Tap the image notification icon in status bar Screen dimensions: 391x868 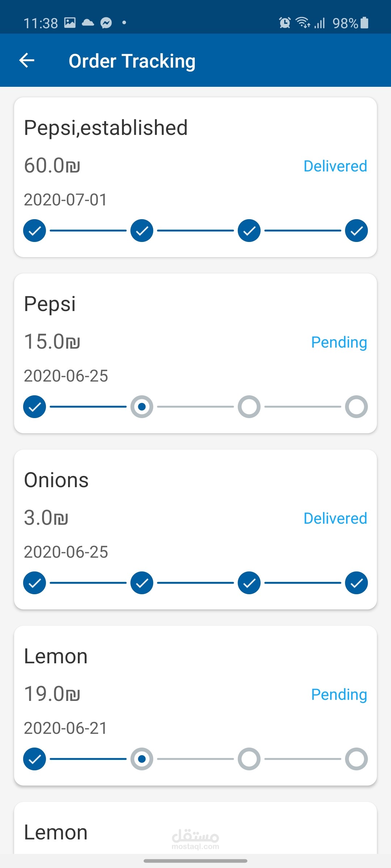70,23
